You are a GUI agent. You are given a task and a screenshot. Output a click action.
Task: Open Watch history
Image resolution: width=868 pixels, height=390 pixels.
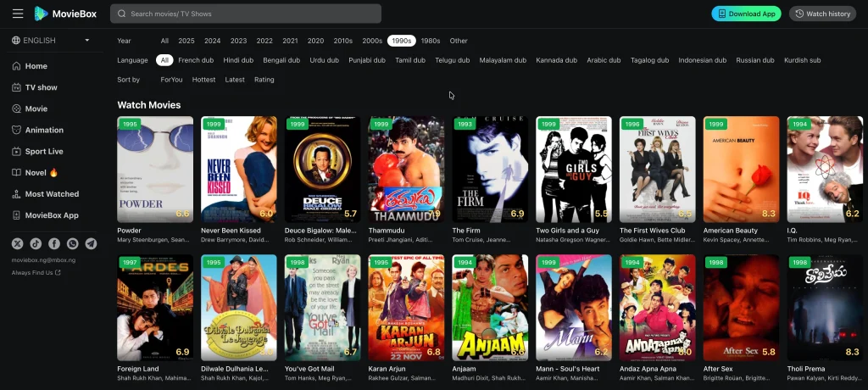tap(822, 14)
